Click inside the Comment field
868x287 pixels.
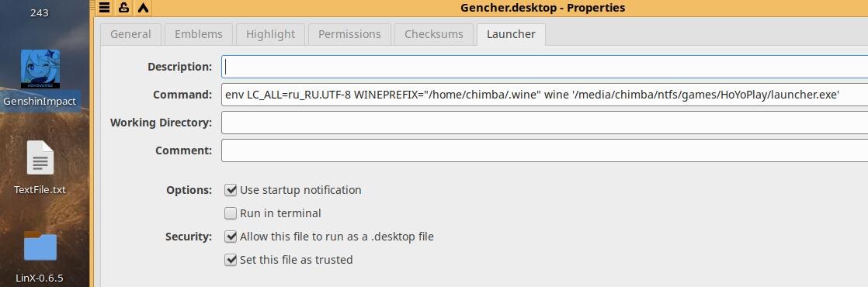pos(545,150)
